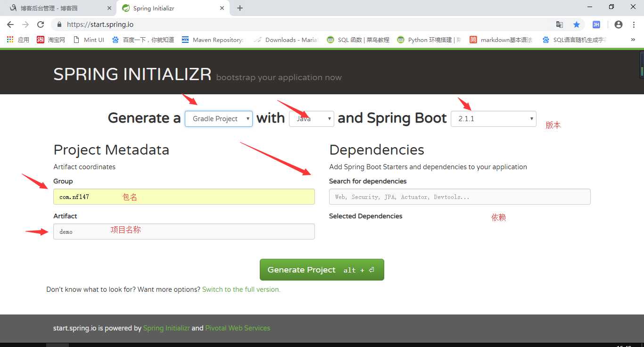Open markdown基本语法 bookmark
644x347 pixels.
click(x=501, y=40)
